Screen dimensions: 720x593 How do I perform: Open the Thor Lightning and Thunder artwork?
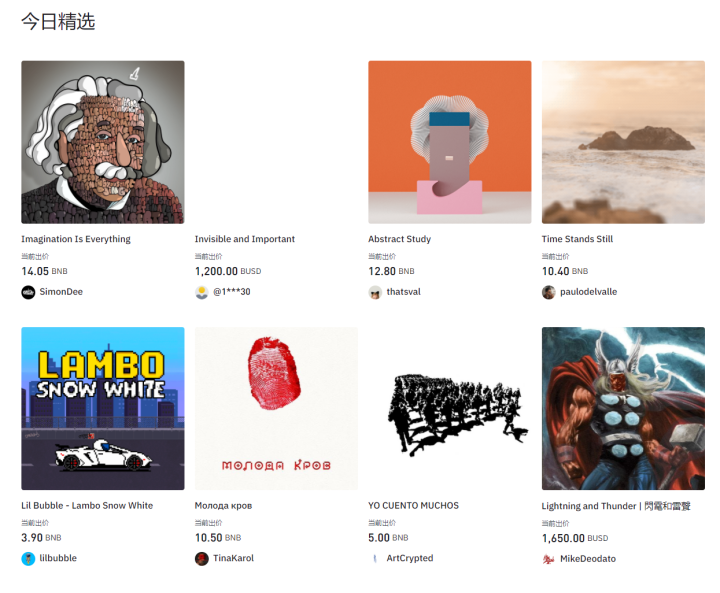coord(624,408)
